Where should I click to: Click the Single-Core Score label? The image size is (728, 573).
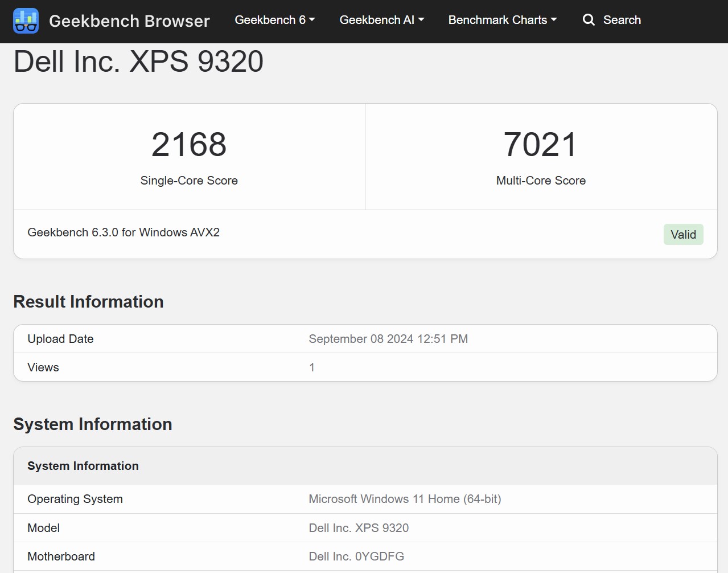pos(189,181)
